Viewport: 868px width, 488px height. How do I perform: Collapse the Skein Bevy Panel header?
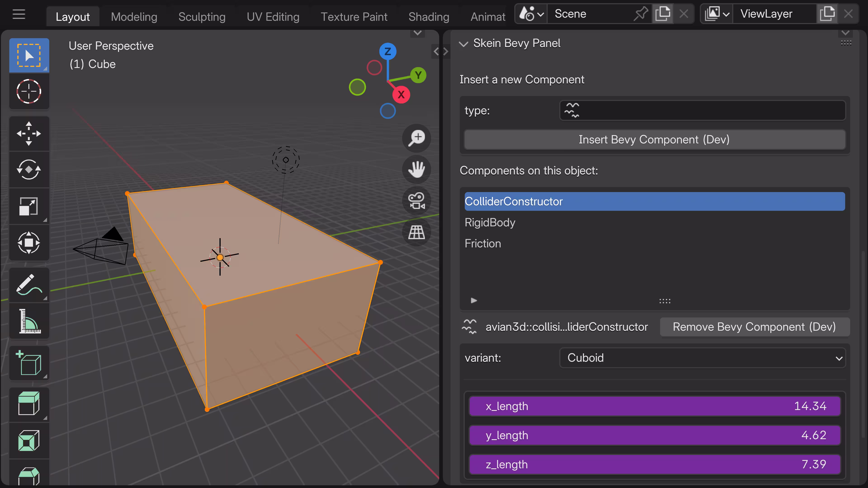[464, 44]
